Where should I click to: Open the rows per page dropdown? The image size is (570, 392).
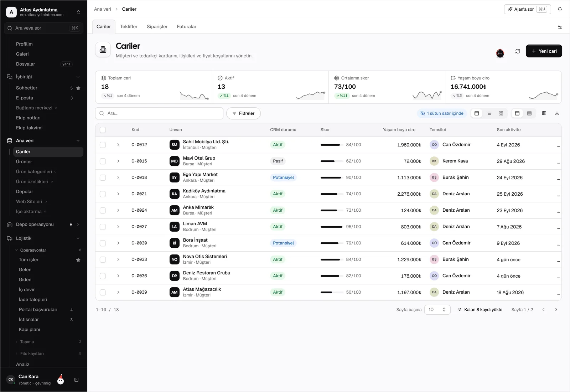[437, 310]
